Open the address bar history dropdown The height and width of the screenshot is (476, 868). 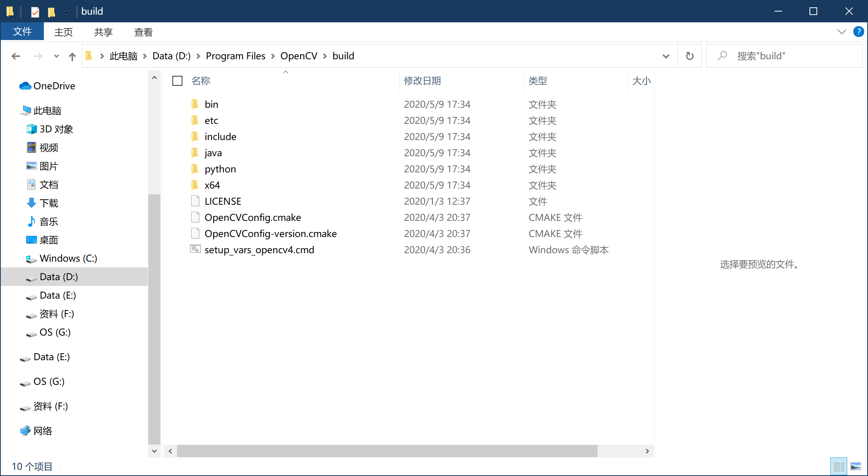point(666,56)
